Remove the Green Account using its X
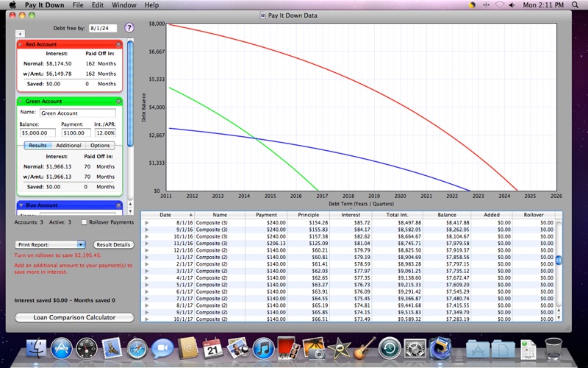This screenshot has width=588, height=368. coord(118,102)
